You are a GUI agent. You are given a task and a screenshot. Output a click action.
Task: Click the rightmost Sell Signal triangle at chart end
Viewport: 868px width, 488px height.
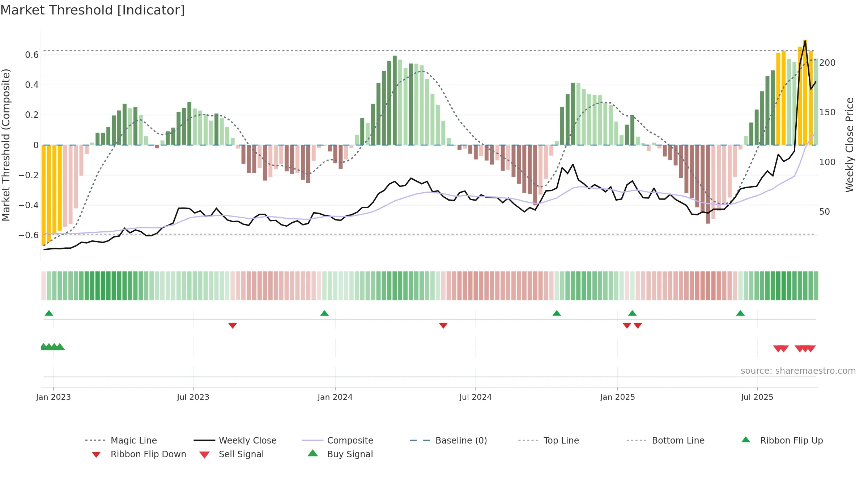click(x=811, y=349)
